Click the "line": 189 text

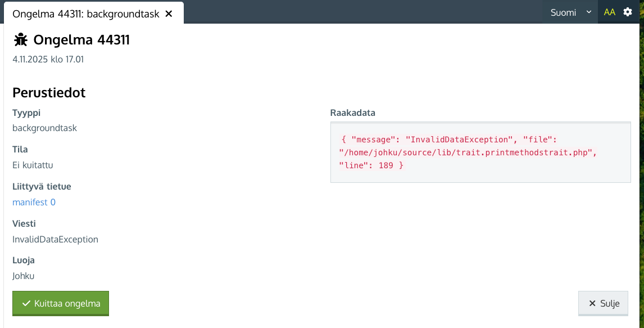pos(366,165)
